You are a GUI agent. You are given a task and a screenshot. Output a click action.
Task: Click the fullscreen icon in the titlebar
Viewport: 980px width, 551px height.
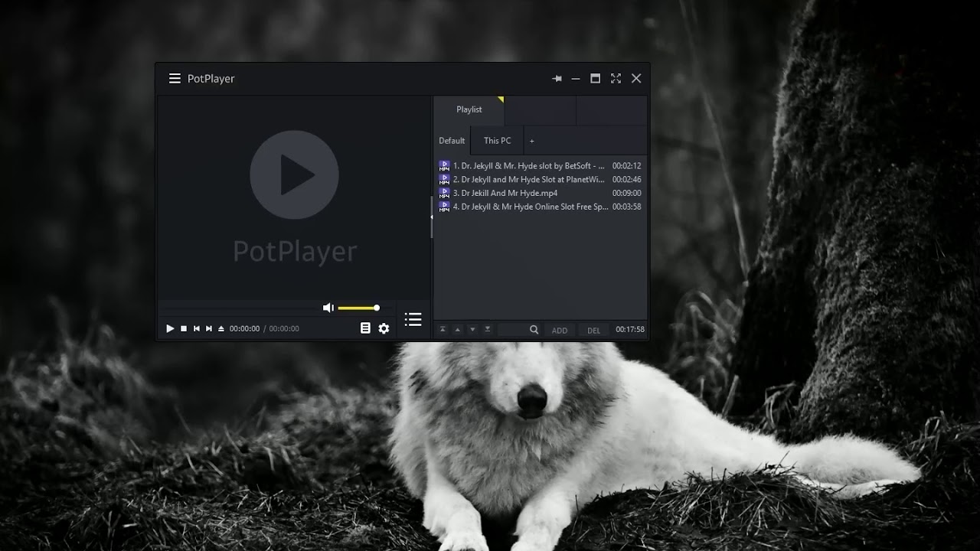pyautogui.click(x=616, y=78)
